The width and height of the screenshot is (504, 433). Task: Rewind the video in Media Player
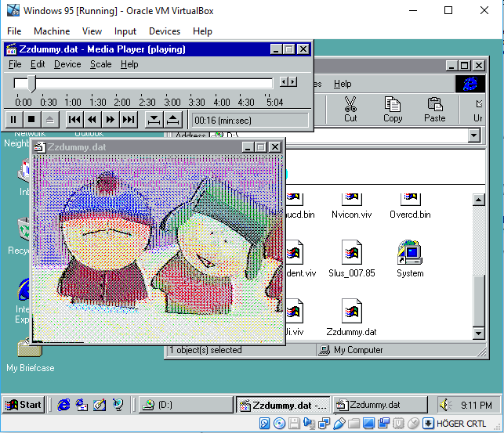tap(92, 120)
